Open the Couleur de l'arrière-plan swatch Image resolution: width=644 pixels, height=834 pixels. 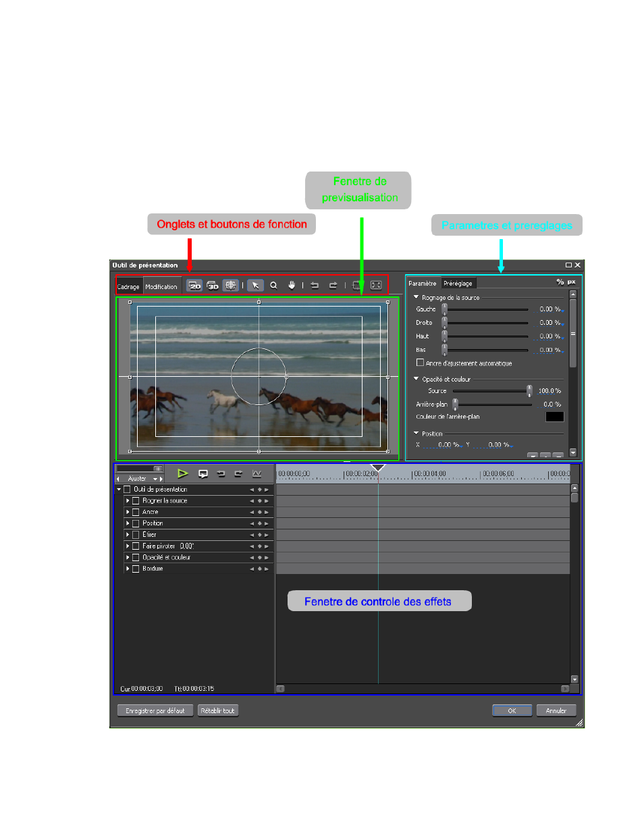click(x=555, y=417)
